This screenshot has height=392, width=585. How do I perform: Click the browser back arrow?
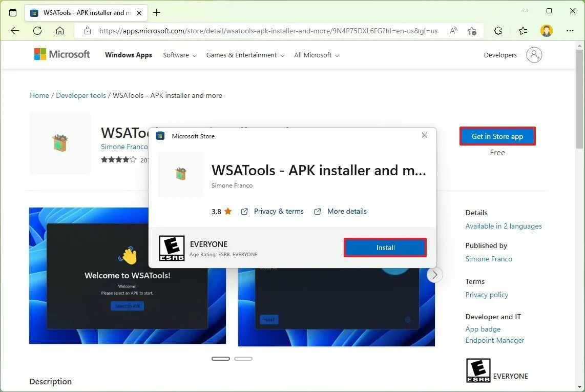14,31
